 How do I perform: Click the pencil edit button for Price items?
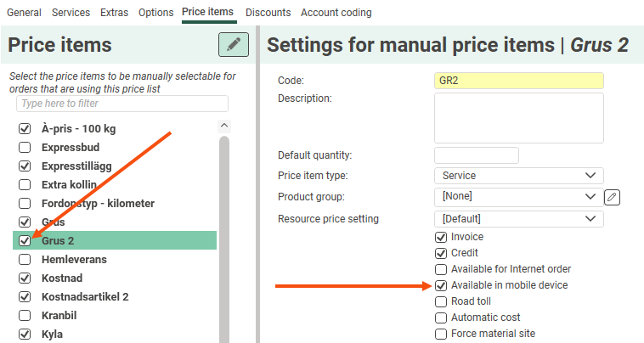pyautogui.click(x=233, y=45)
